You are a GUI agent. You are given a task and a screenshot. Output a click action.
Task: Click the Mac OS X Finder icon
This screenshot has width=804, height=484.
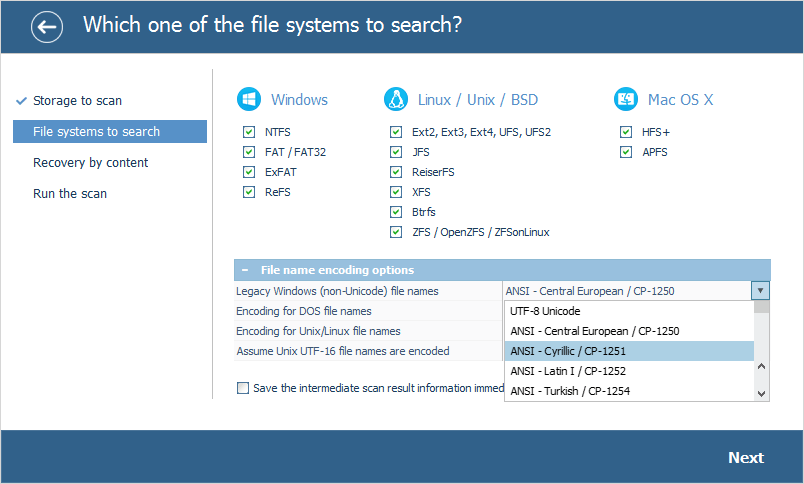[x=626, y=100]
